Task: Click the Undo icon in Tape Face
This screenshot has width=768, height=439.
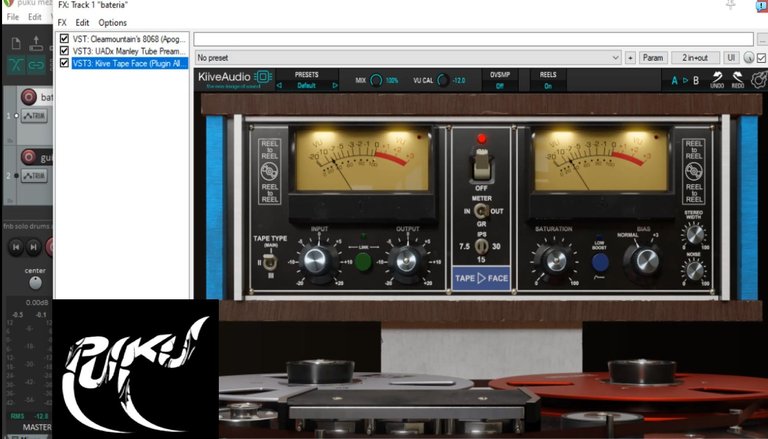Action: (x=717, y=79)
